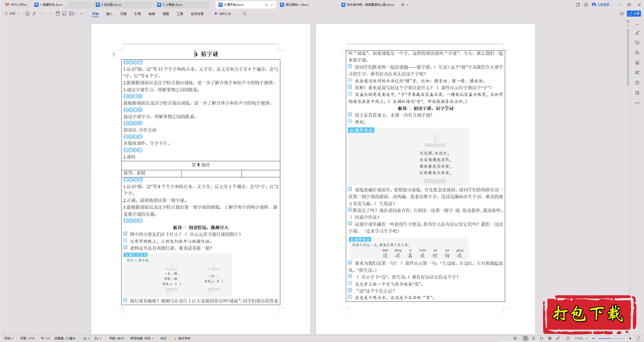This screenshot has width=644, height=342.
Task: Click the cube-shaped app center icon
Action: pyautogui.click(x=586, y=5)
